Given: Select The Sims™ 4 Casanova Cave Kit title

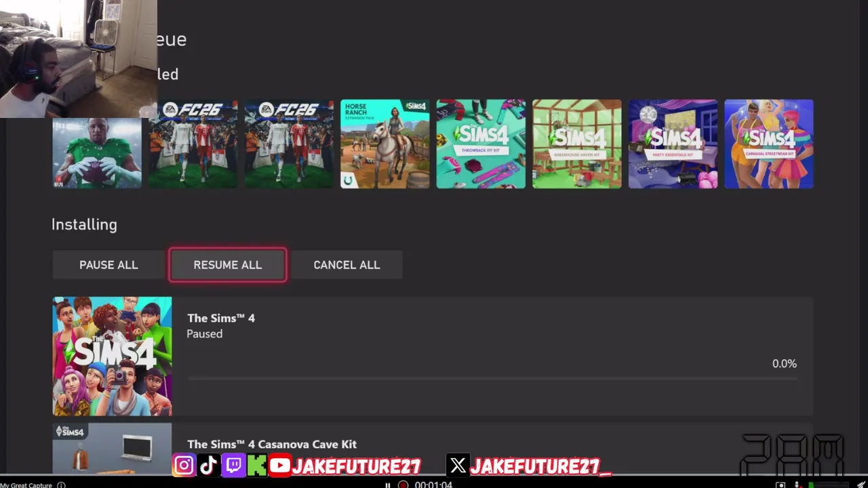Looking at the screenshot, I should pos(272,445).
